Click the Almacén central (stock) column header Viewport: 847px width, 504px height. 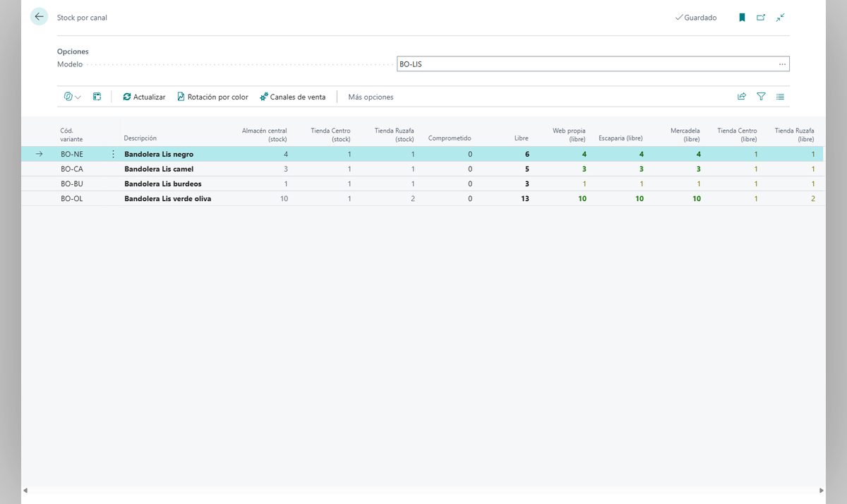(x=265, y=135)
